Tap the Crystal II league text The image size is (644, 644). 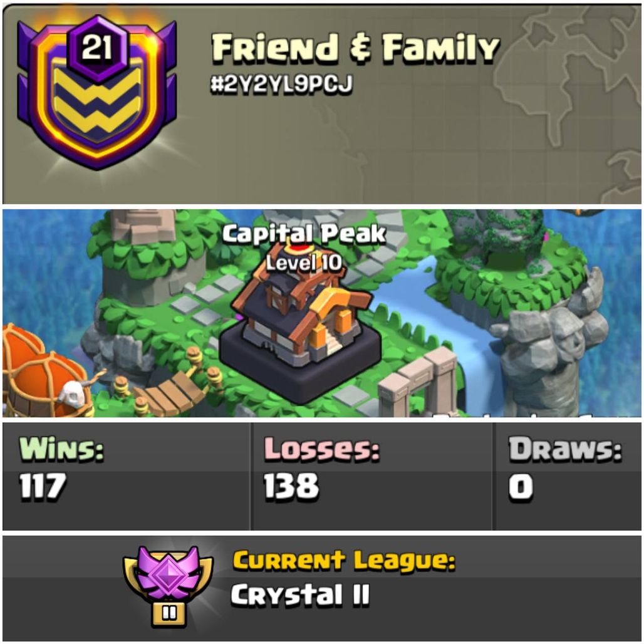click(300, 596)
